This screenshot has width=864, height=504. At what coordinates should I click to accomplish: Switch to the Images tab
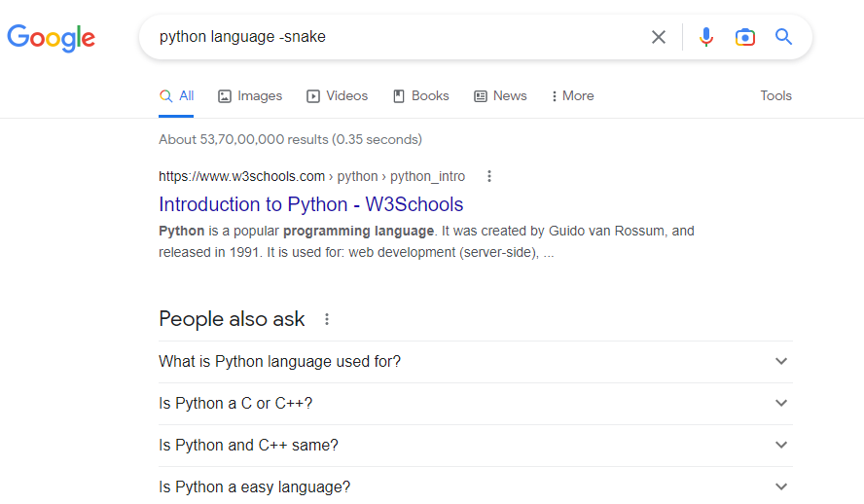coord(250,95)
